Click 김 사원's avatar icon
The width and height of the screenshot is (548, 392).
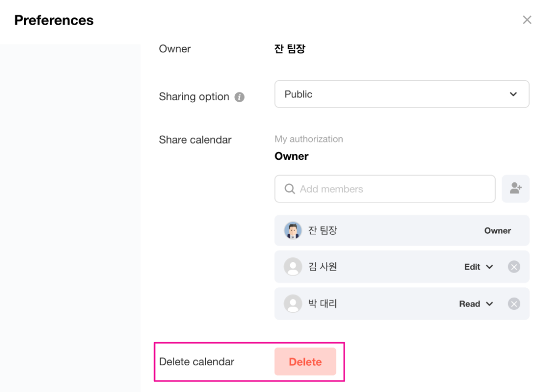point(293,267)
